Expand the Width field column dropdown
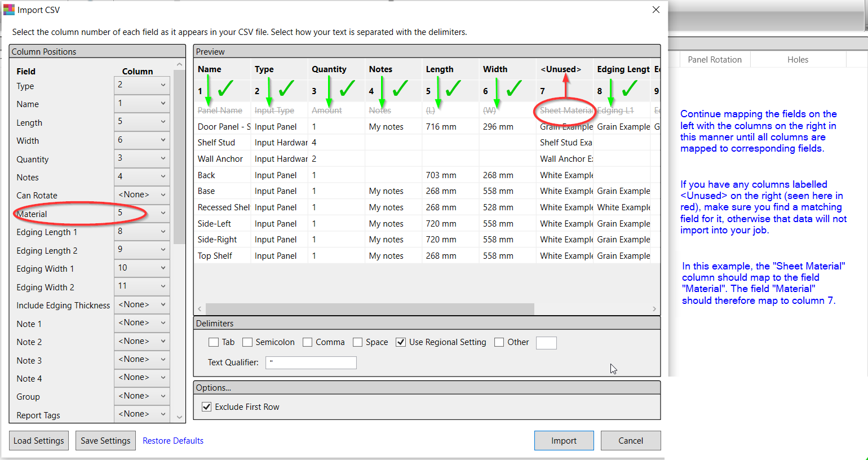 (142, 140)
